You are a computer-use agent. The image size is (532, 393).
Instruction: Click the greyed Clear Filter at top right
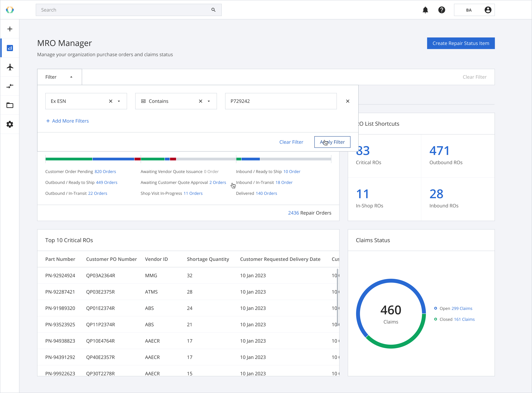[474, 77]
